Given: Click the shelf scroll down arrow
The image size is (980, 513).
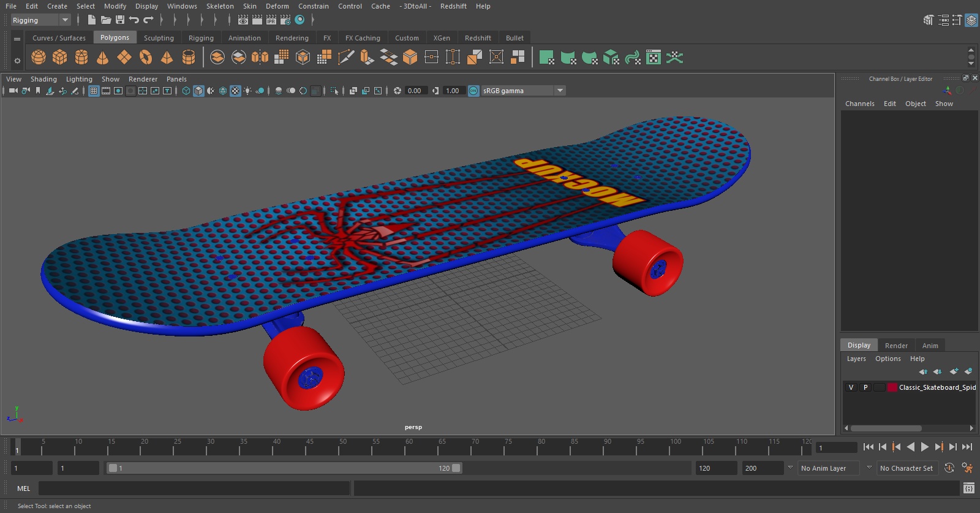Looking at the screenshot, I should [971, 63].
